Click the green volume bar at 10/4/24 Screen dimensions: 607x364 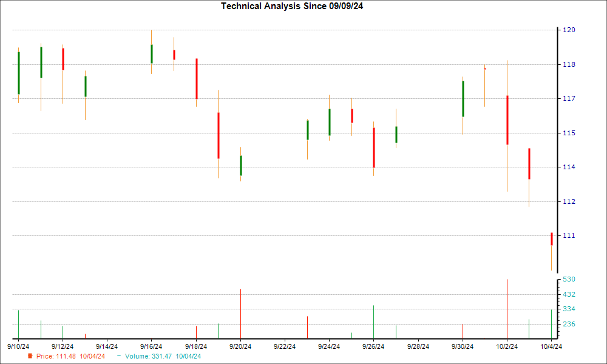pos(551,324)
